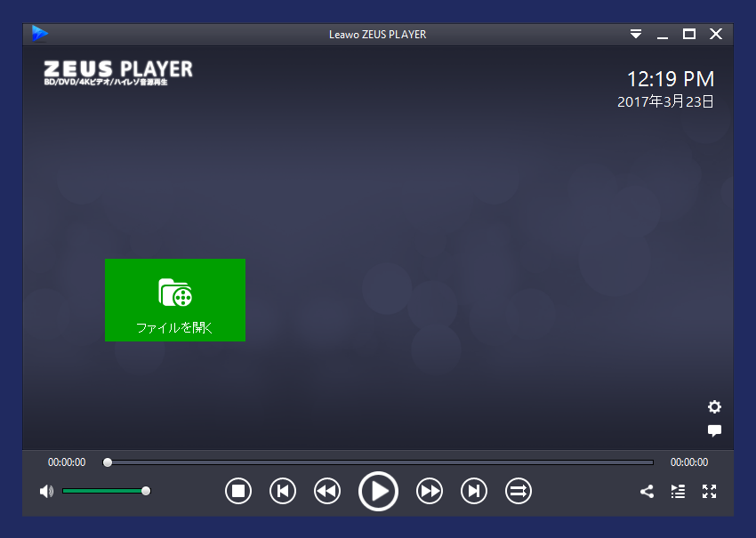Expand the Leawo ZEUS PLAYER title bar menu
This screenshot has width=756, height=538.
click(636, 34)
